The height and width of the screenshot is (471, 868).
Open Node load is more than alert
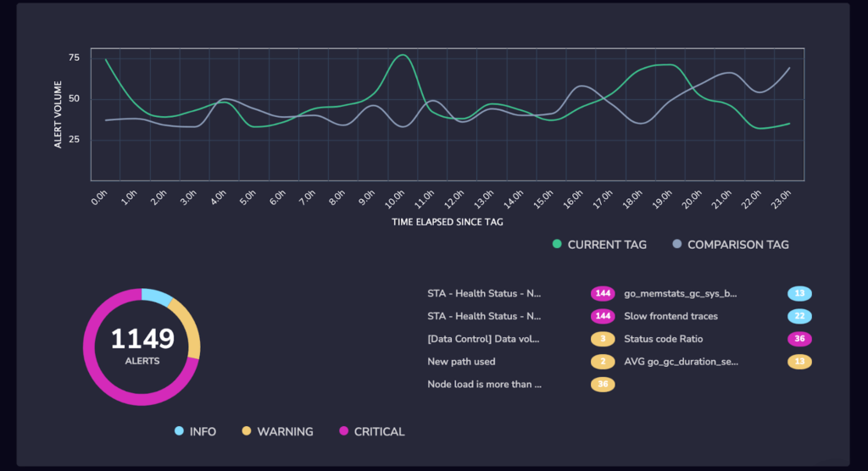pyautogui.click(x=484, y=384)
